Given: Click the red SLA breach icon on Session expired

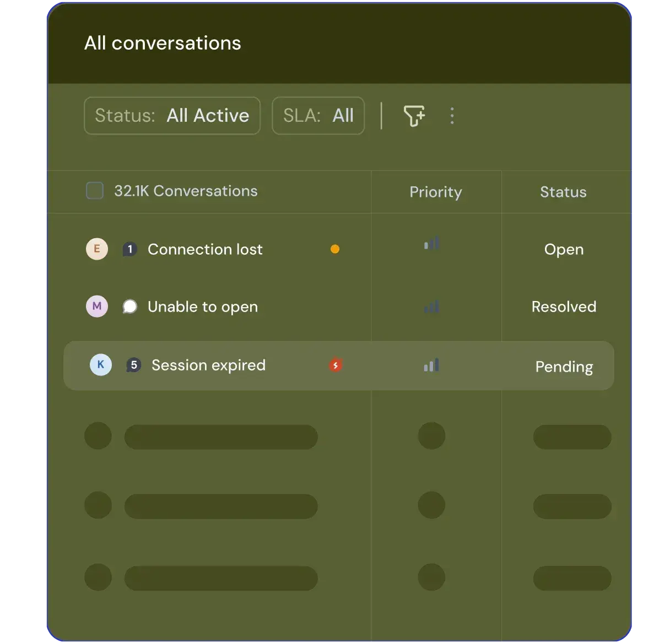Looking at the screenshot, I should (336, 365).
